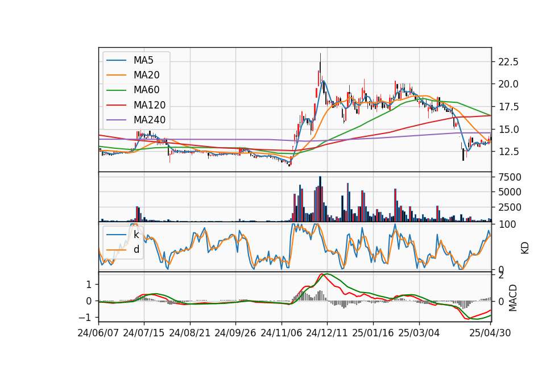Viewport: 546px width, 392px height.
Task: Click the 12.5 price axis label
Action: (x=508, y=152)
